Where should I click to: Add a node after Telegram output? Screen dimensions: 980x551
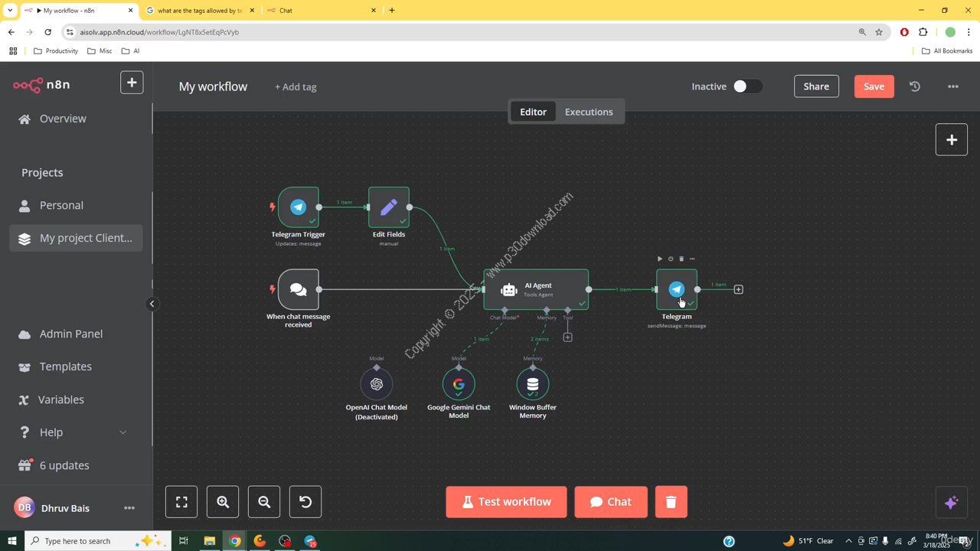738,289
